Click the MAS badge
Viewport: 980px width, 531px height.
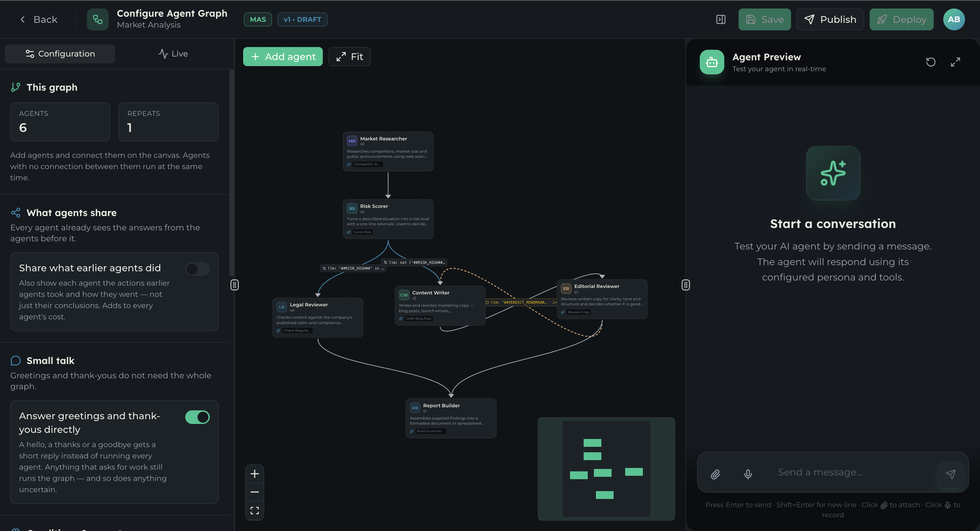257,19
